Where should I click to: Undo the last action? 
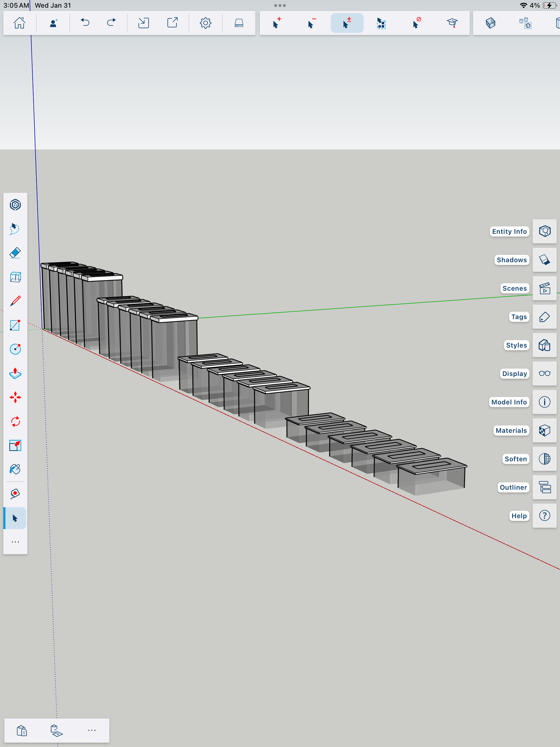[85, 23]
